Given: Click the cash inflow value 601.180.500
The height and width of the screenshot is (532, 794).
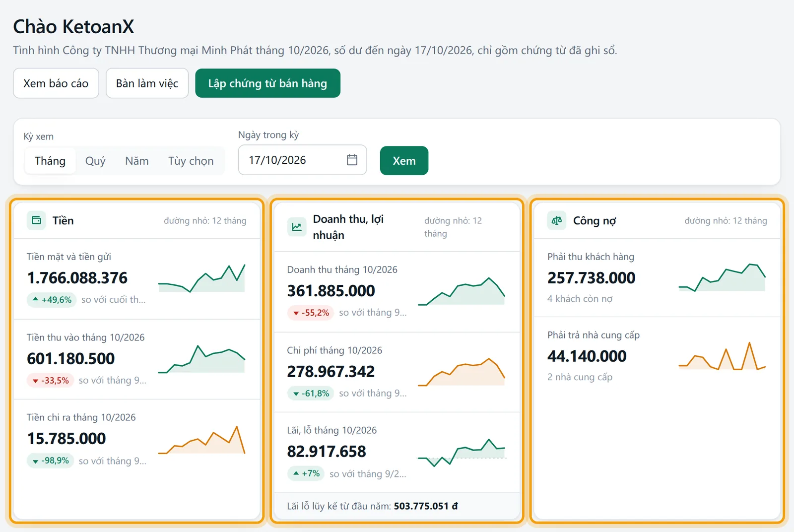Looking at the screenshot, I should [x=71, y=359].
